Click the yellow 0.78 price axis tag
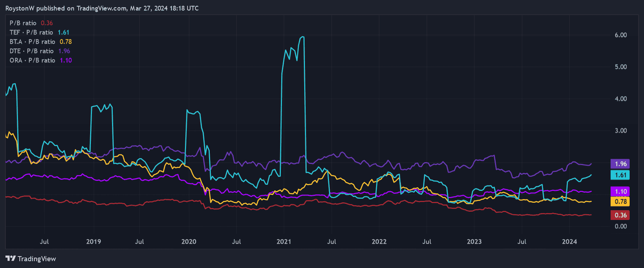The height and width of the screenshot is (268, 644). [x=620, y=202]
